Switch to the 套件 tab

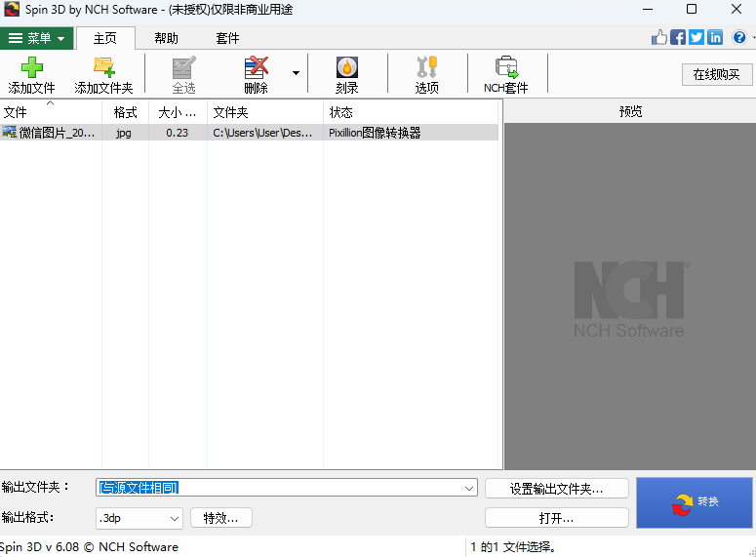(x=227, y=38)
